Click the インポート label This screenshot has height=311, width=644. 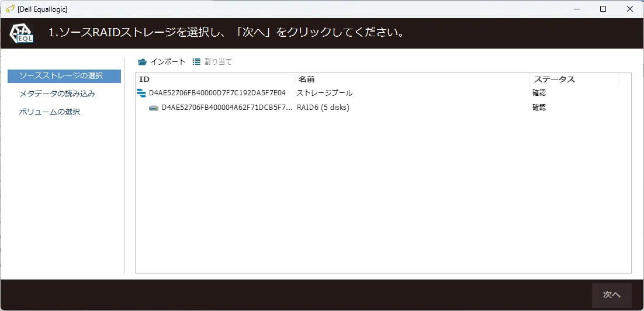pos(168,62)
